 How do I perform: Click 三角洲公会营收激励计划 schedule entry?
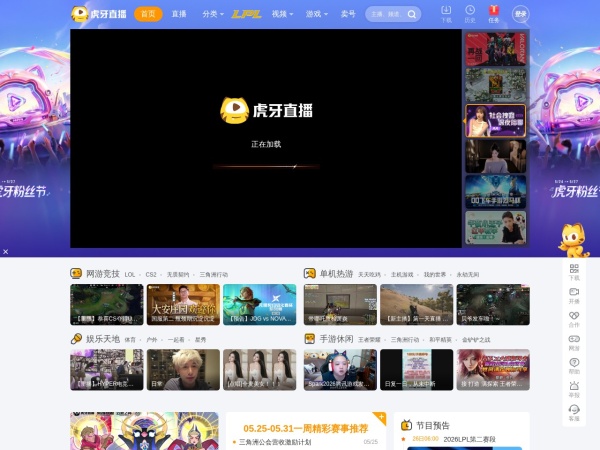click(275, 442)
